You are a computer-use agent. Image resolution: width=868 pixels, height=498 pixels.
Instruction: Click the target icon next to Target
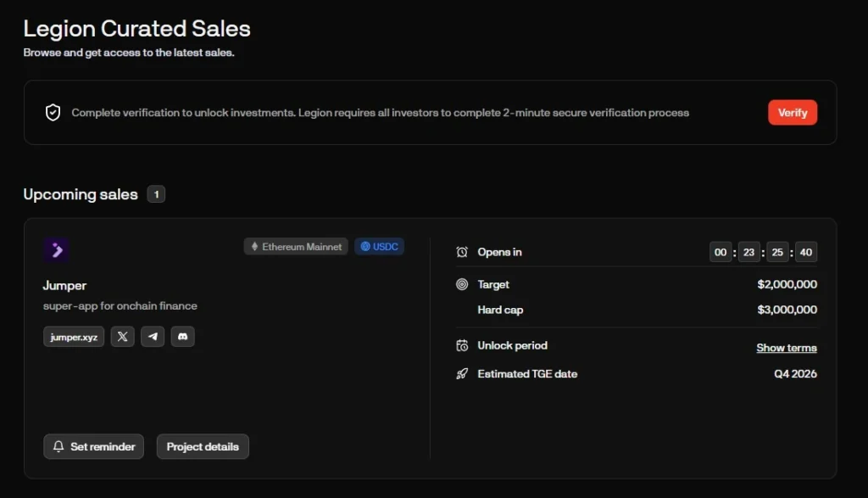pyautogui.click(x=462, y=284)
